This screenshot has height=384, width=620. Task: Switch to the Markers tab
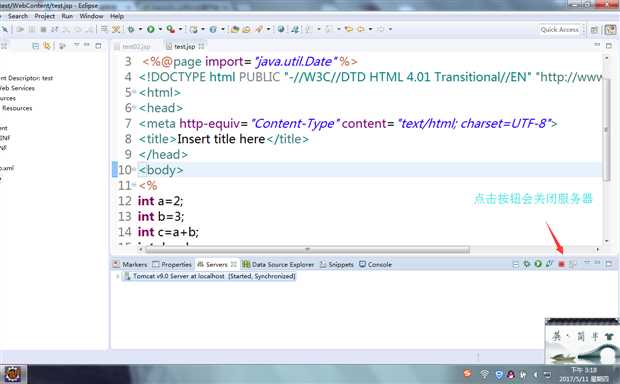130,264
